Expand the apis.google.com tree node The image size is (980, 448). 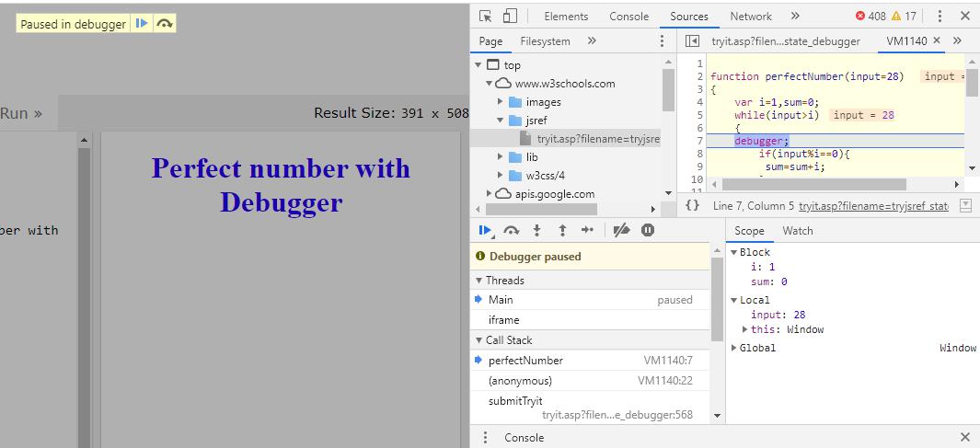489,194
